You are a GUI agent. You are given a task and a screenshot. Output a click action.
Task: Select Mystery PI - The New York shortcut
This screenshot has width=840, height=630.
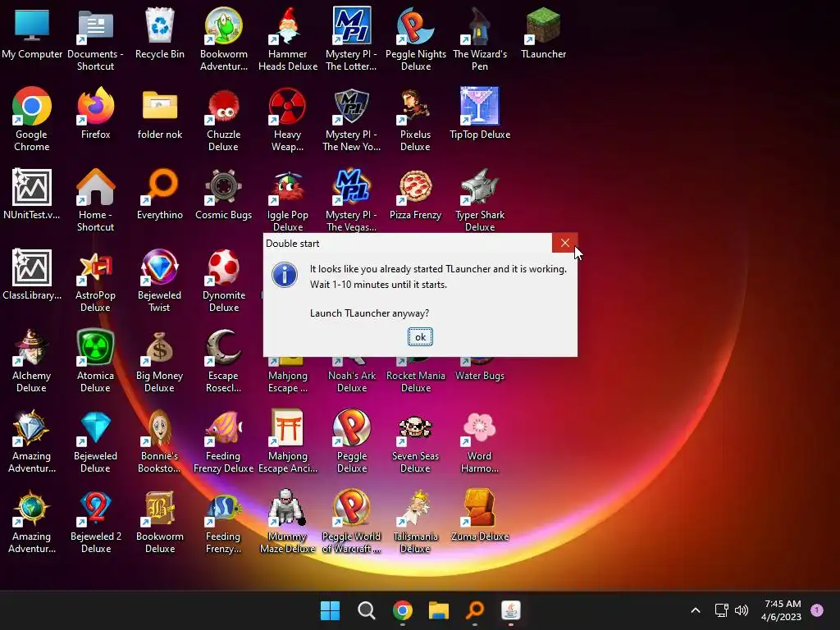point(351,120)
